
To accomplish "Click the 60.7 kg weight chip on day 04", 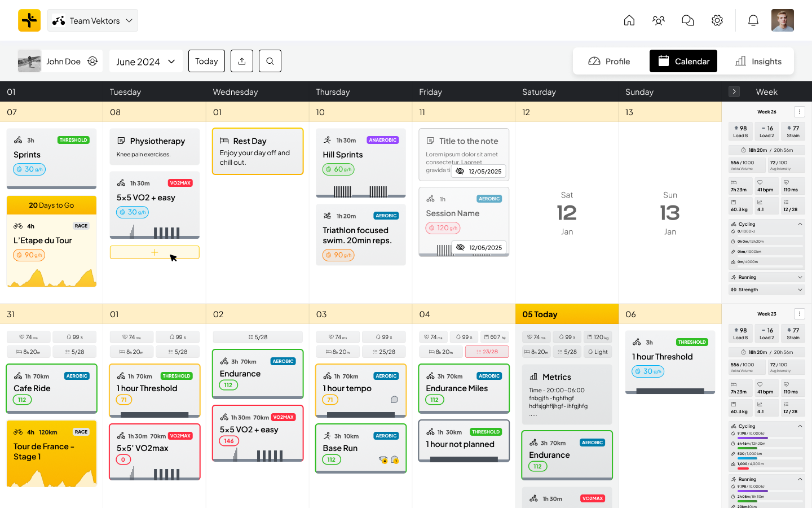I will tap(495, 337).
